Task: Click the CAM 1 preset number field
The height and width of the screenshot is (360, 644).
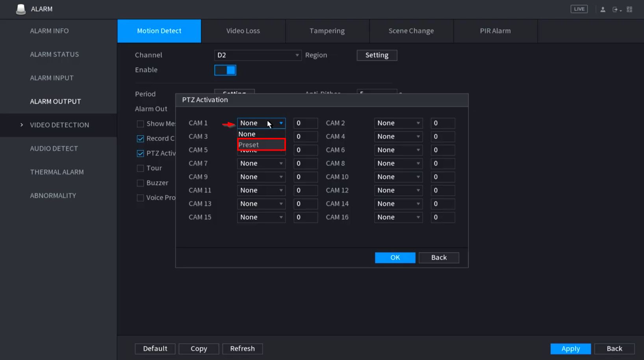Action: pyautogui.click(x=305, y=123)
